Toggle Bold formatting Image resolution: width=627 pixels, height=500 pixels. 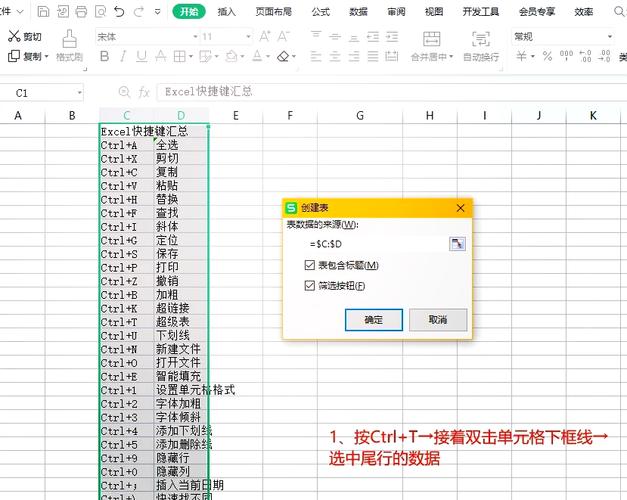click(104, 56)
